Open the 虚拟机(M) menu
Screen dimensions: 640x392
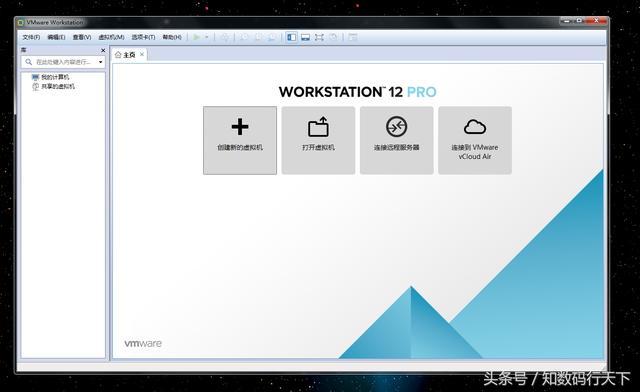pos(111,37)
